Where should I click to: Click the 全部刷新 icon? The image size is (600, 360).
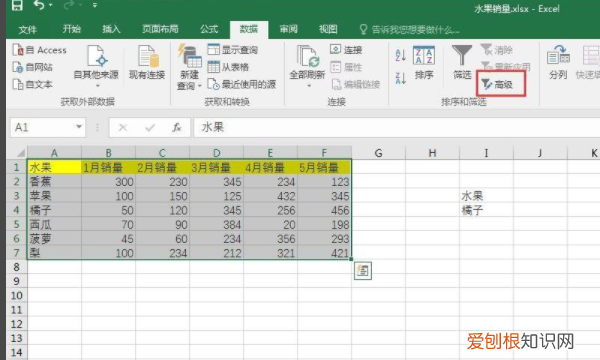pos(307,57)
